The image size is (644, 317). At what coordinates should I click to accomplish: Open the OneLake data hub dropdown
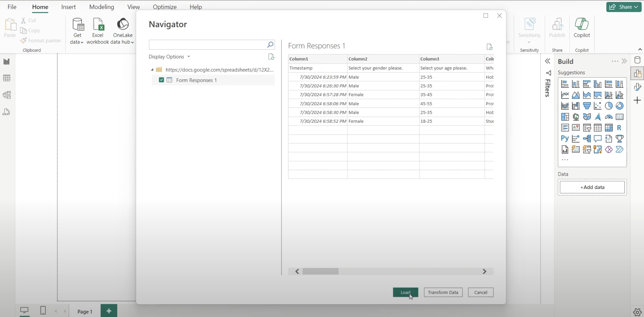[x=122, y=31]
